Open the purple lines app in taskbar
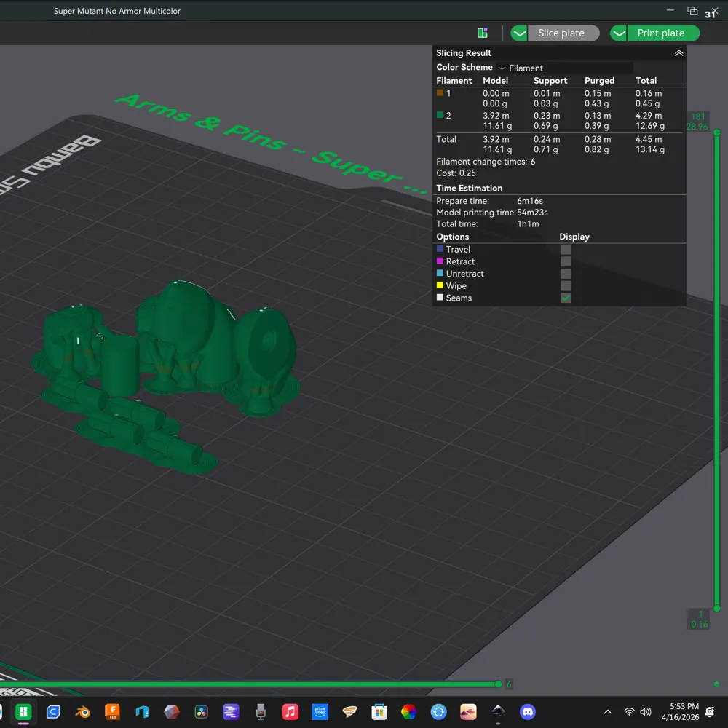The height and width of the screenshot is (728, 728). 231,711
